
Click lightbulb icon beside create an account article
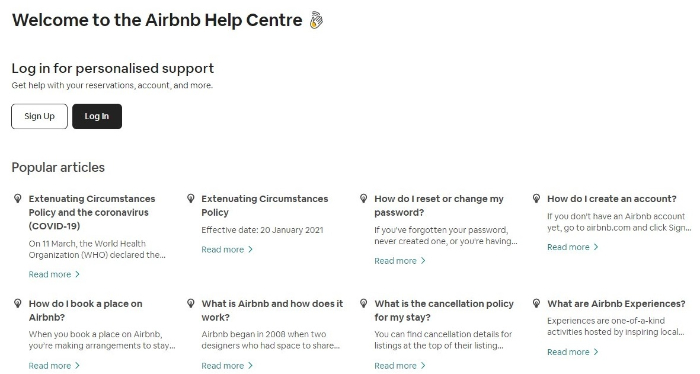click(x=536, y=199)
